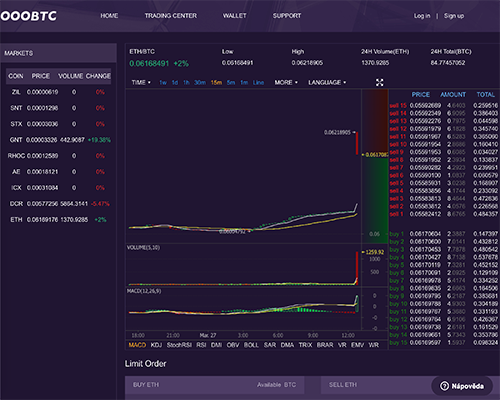Open the LANGUAGE dropdown
The width and height of the screenshot is (500, 400).
click(x=327, y=82)
